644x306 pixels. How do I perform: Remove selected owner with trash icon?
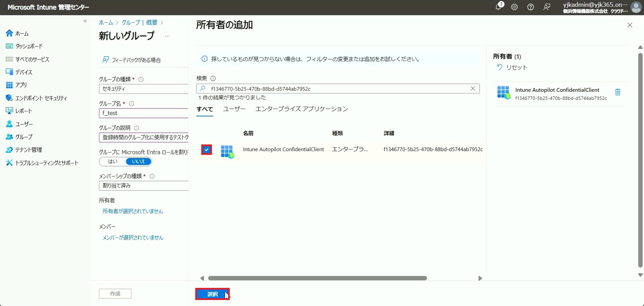coord(618,92)
